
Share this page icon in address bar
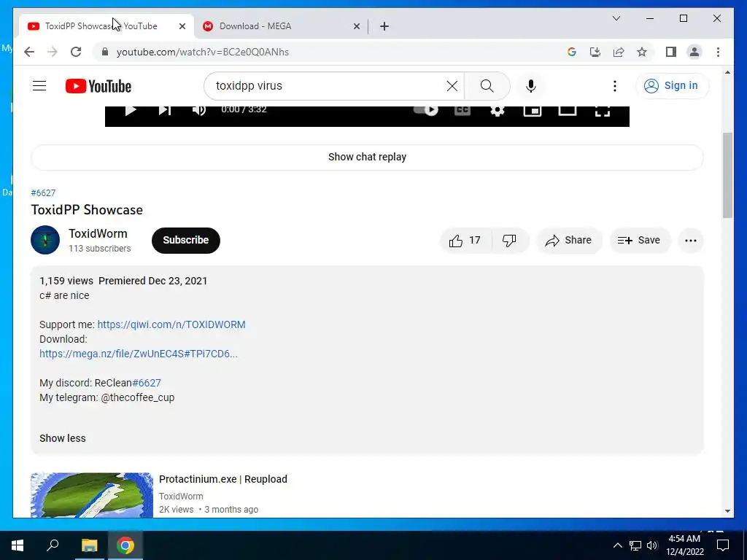click(619, 52)
